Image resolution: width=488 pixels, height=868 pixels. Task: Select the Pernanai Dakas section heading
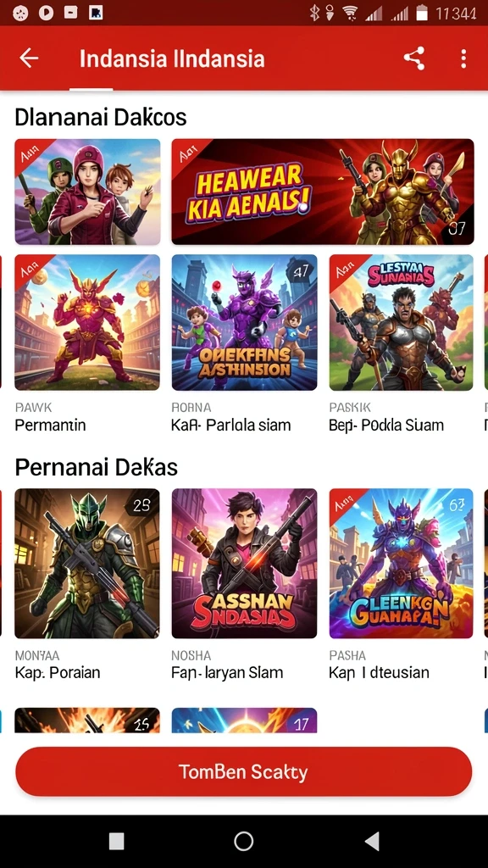[97, 467]
